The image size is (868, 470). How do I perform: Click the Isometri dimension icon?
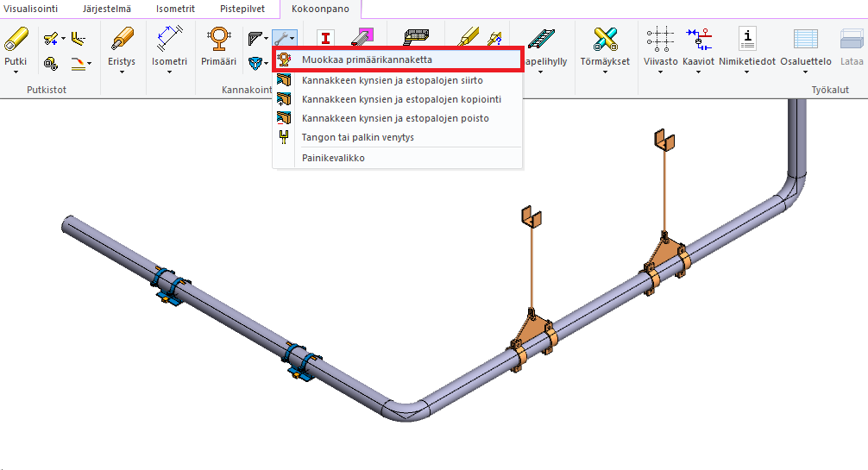[169, 39]
